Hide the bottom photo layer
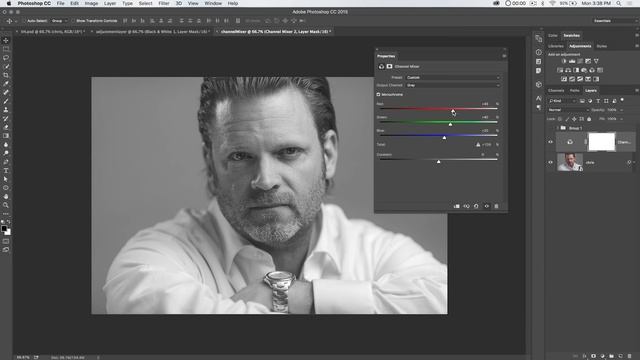Image resolution: width=640 pixels, height=360 pixels. 550,162
